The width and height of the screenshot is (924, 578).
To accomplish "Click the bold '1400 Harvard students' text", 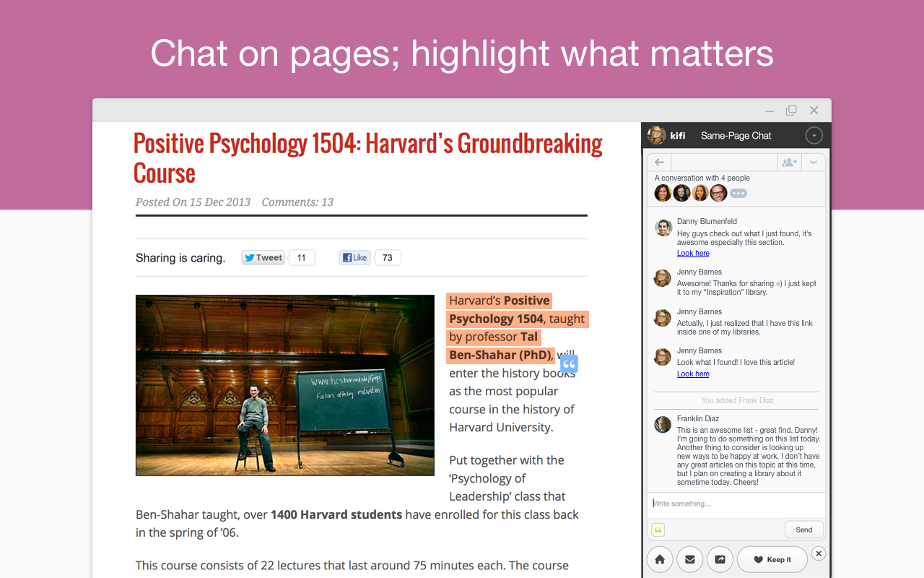I will point(336,514).
